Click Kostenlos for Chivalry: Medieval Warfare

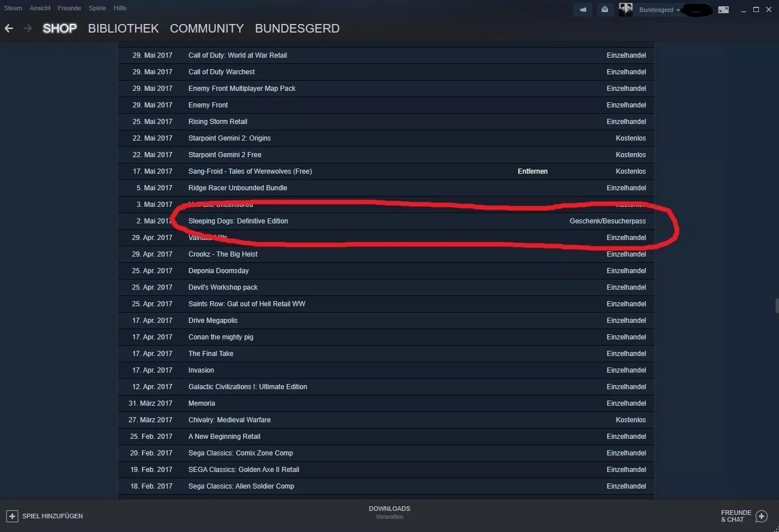click(631, 420)
